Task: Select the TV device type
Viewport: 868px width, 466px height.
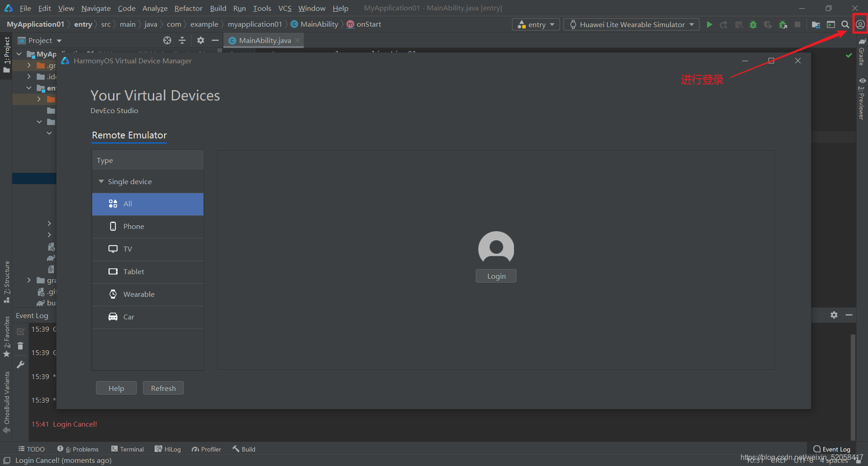Action: click(148, 249)
